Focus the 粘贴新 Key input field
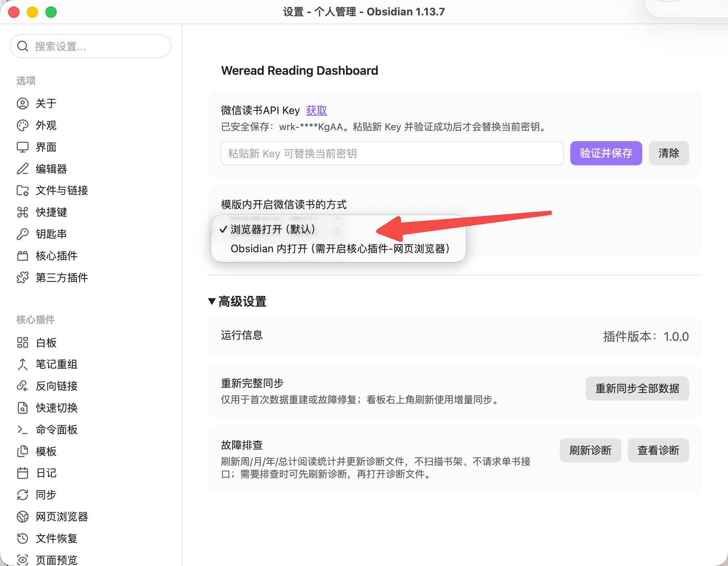 pyautogui.click(x=392, y=153)
